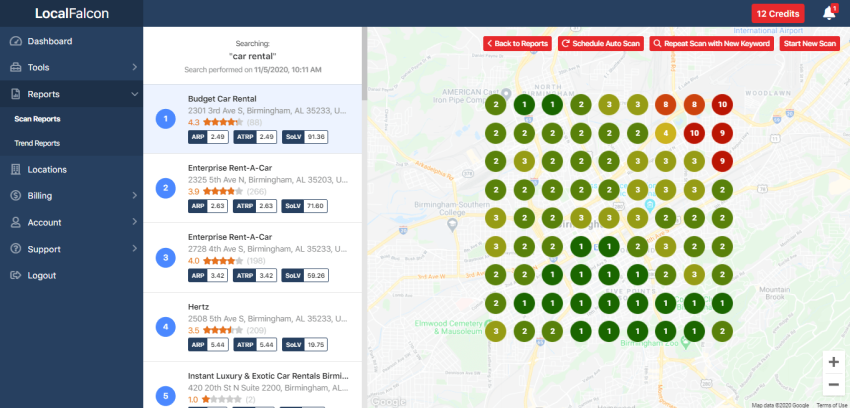This screenshot has width=850, height=408.
Task: Click the top-left grid marker showing rank 2
Action: [x=495, y=105]
